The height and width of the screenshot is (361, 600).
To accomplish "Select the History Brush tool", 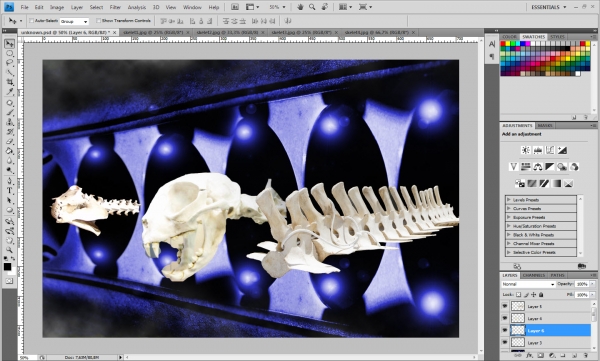I will tap(10, 132).
